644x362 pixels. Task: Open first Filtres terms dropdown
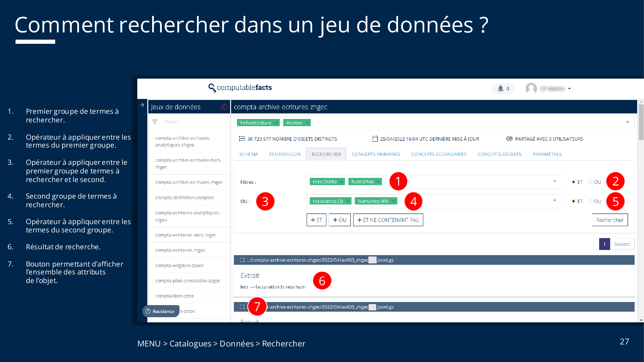click(555, 181)
